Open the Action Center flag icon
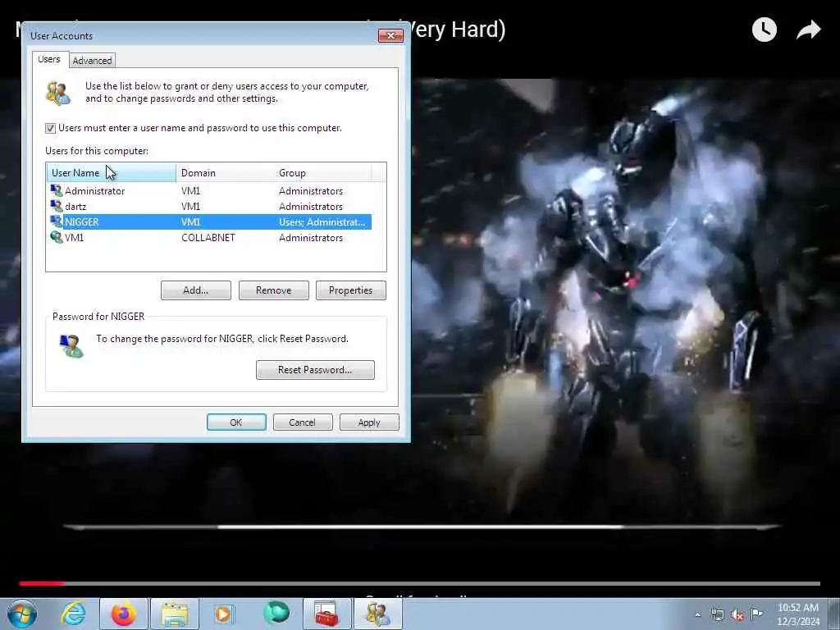840x630 pixels. [756, 614]
